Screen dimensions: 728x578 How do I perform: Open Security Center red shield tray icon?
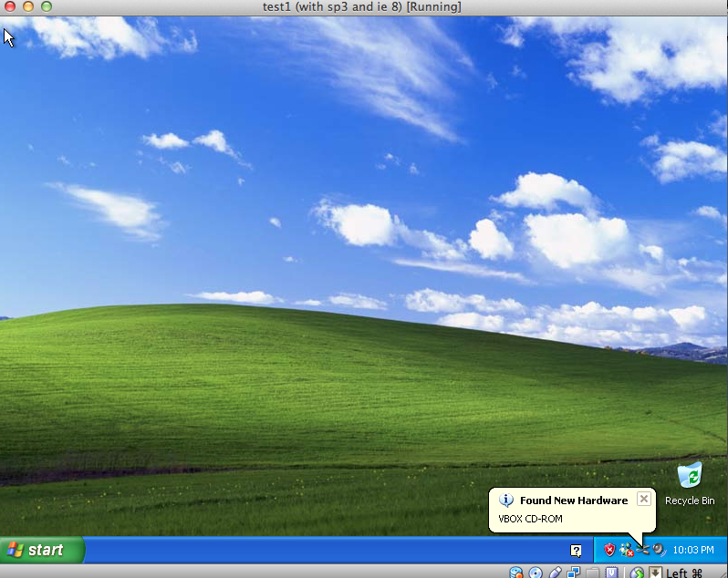(609, 550)
